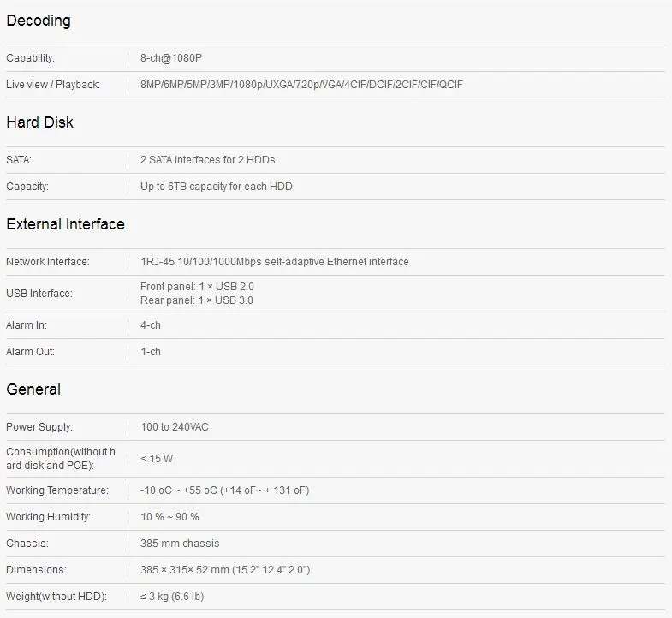Select the Working Humidity label
The width and height of the screenshot is (672, 618).
pyautogui.click(x=49, y=516)
